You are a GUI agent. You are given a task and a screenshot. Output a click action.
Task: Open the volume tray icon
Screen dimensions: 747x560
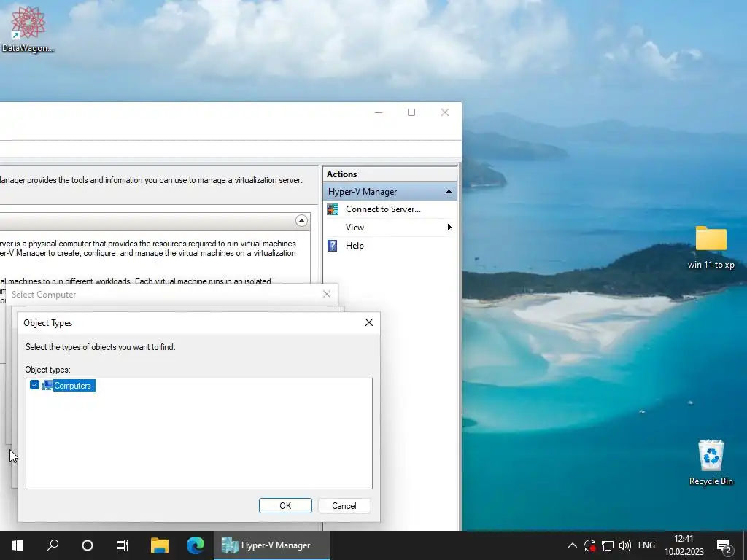(624, 545)
